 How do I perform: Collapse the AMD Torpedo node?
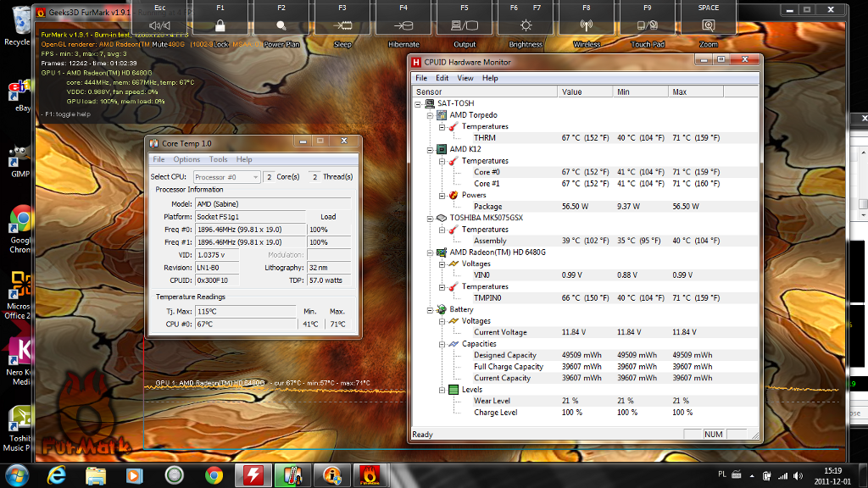(x=430, y=115)
